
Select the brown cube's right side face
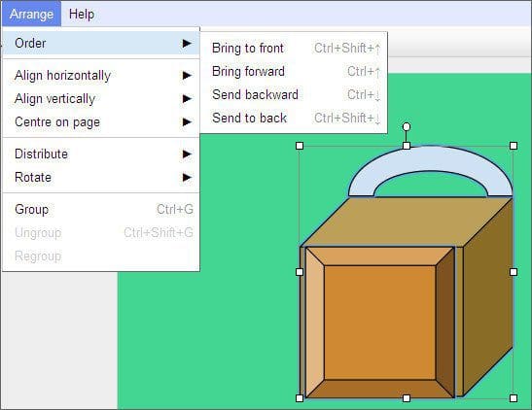pyautogui.click(x=488, y=298)
